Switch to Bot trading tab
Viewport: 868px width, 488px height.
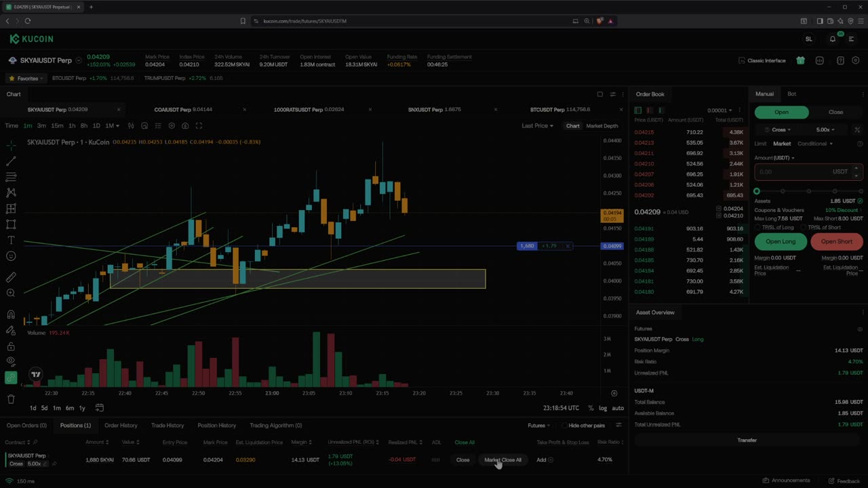(791, 94)
